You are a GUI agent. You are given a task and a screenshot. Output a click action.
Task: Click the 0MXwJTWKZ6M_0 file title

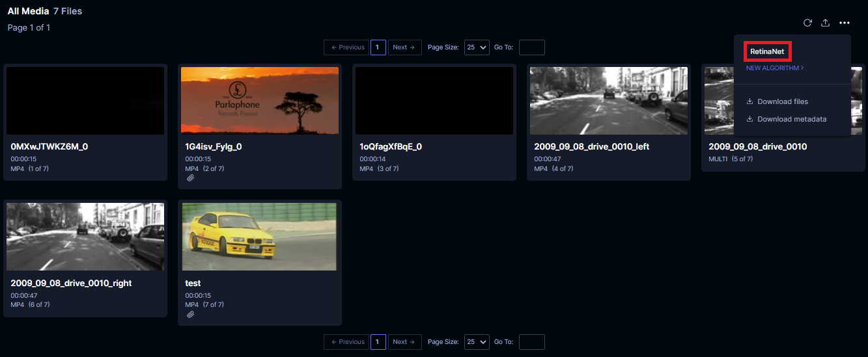coord(49,146)
